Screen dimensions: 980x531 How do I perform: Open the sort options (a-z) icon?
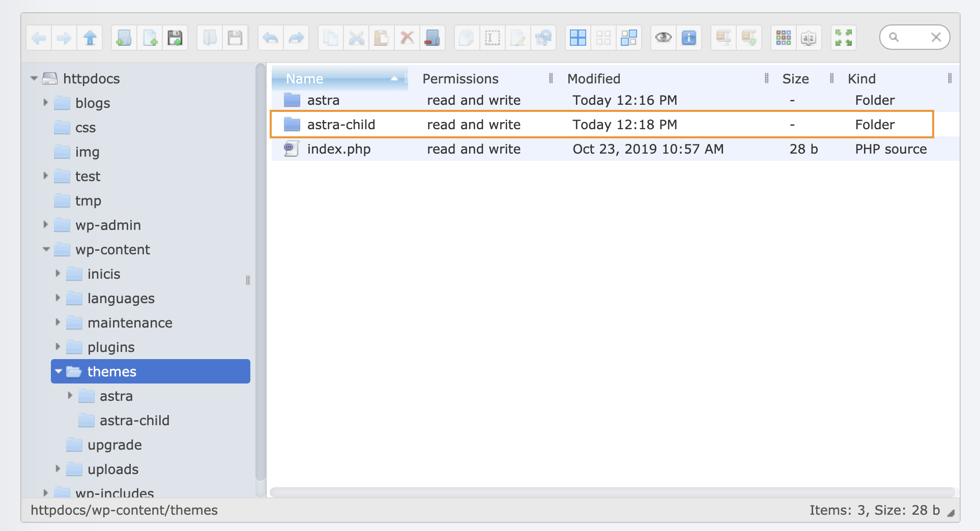tap(809, 38)
